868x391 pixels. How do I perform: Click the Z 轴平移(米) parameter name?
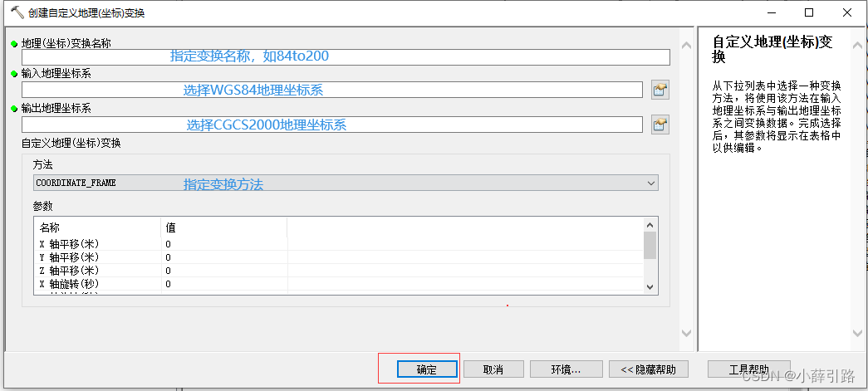(x=69, y=271)
